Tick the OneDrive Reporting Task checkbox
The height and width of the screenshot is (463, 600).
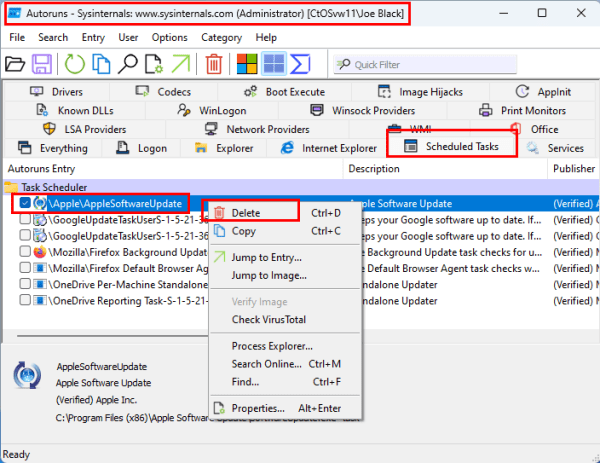click(x=26, y=300)
